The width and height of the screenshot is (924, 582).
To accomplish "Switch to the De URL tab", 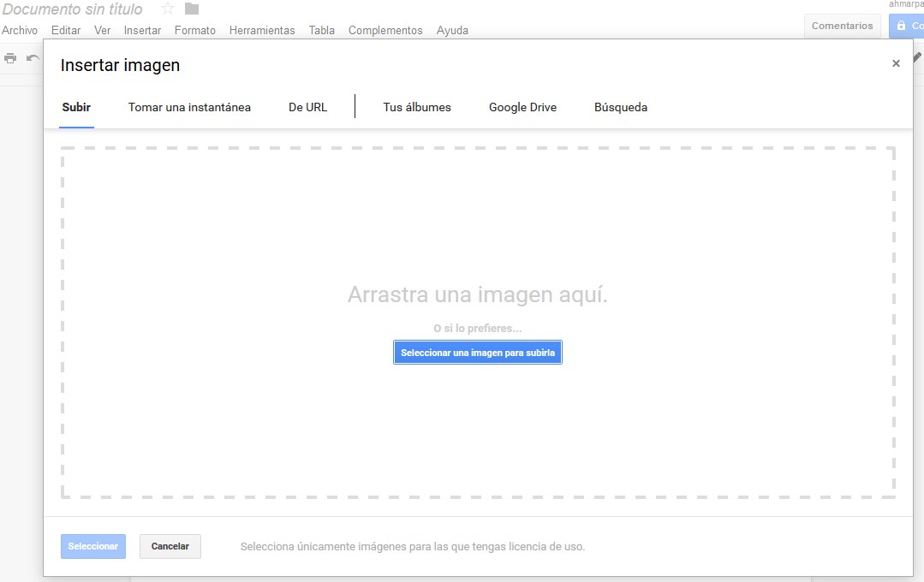I will [308, 107].
